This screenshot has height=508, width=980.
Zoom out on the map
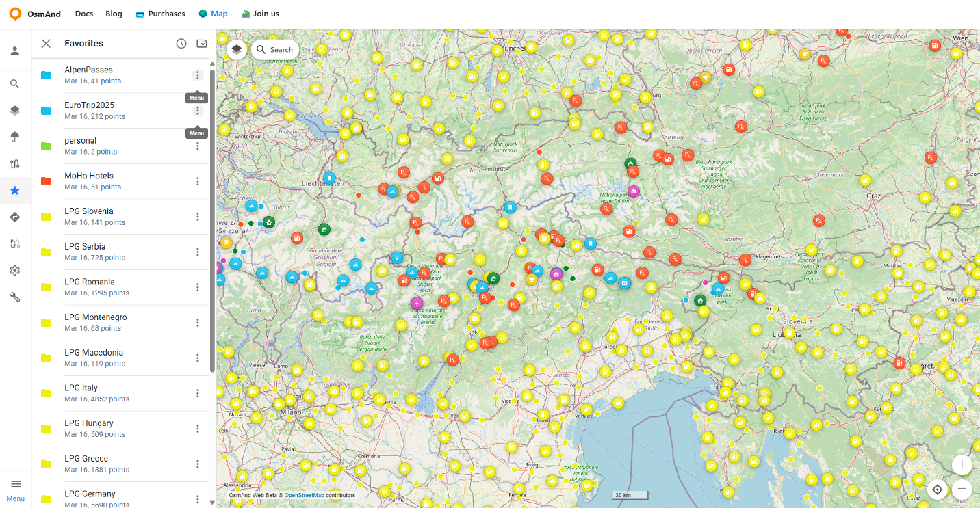pos(962,489)
